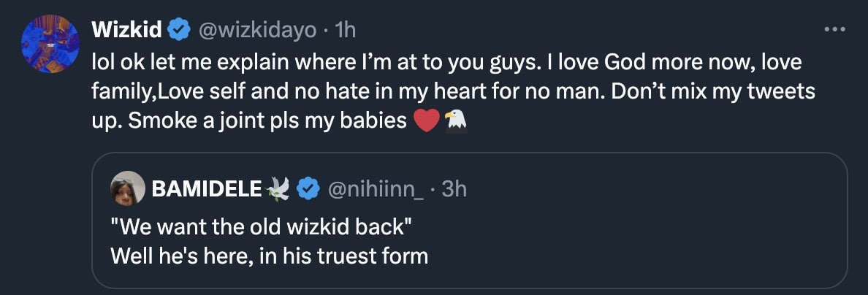
Task: Click Wizkid's blue verified badge
Action: pyautogui.click(x=178, y=30)
